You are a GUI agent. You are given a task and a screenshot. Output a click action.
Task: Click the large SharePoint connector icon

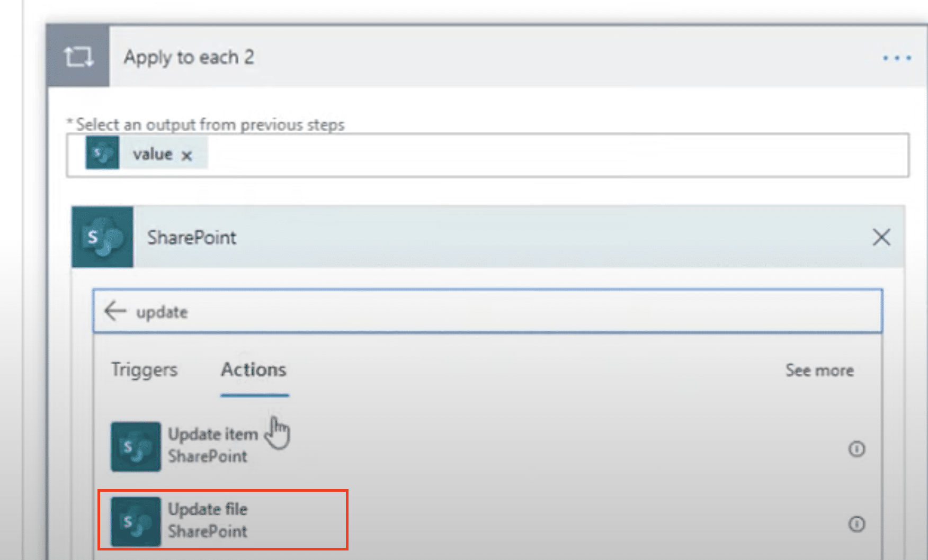coord(102,237)
